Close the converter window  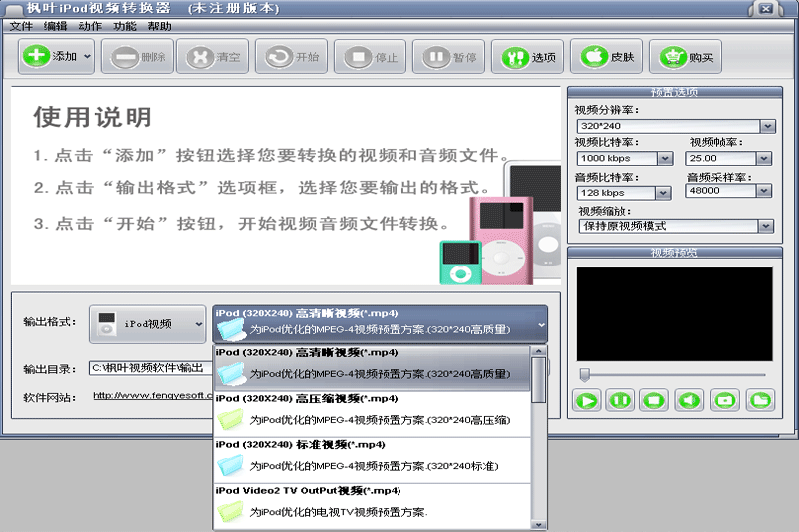click(765, 9)
